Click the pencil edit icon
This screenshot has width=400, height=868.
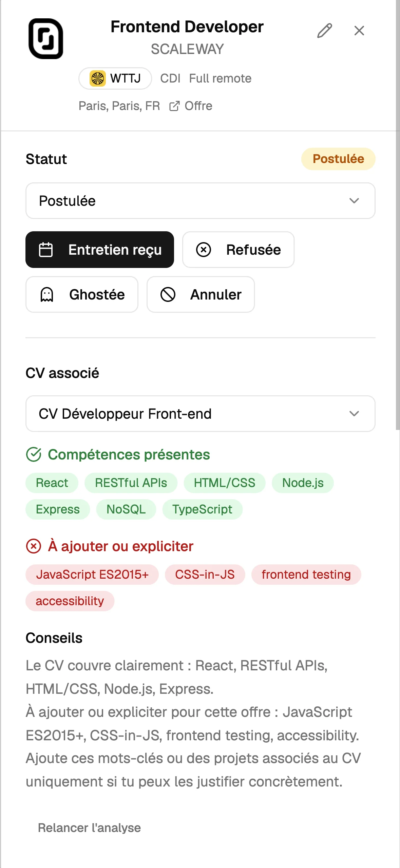pos(325,31)
